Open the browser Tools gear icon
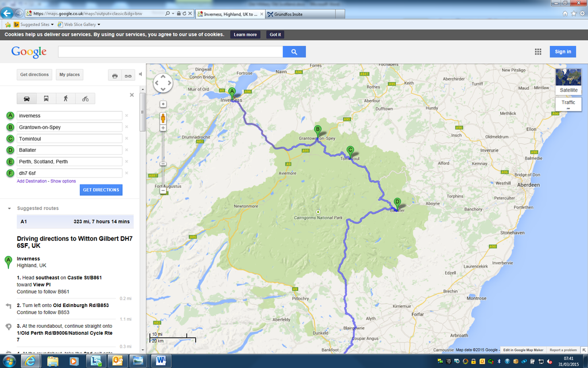This screenshot has height=368, width=588. (582, 14)
